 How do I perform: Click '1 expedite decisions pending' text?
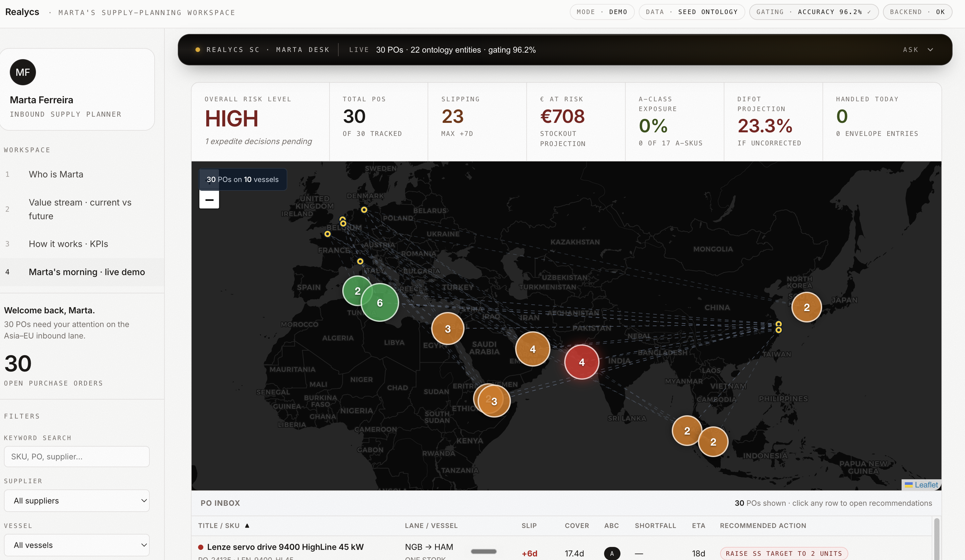[x=259, y=141]
